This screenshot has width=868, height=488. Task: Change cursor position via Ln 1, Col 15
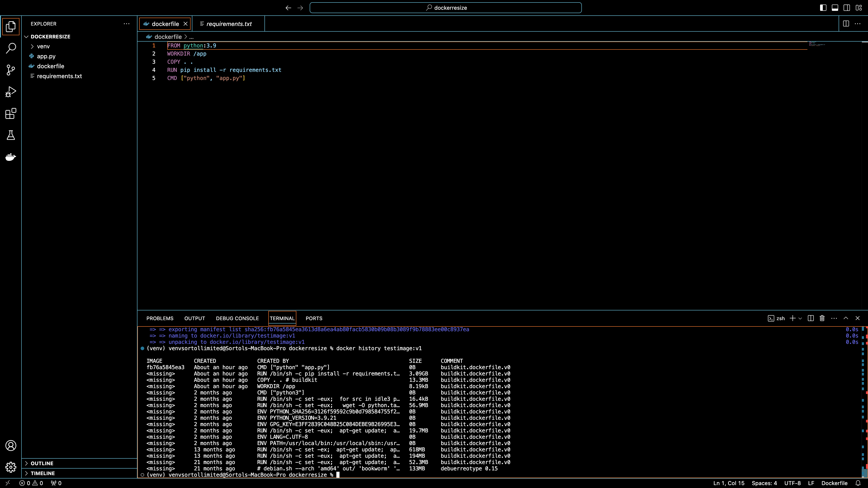[x=729, y=483]
